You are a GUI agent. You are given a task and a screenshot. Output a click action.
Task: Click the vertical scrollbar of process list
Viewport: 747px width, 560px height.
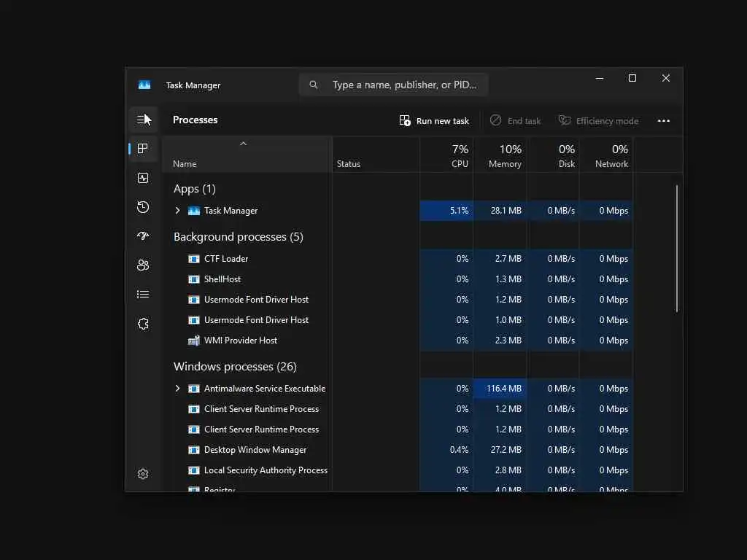tap(676, 249)
